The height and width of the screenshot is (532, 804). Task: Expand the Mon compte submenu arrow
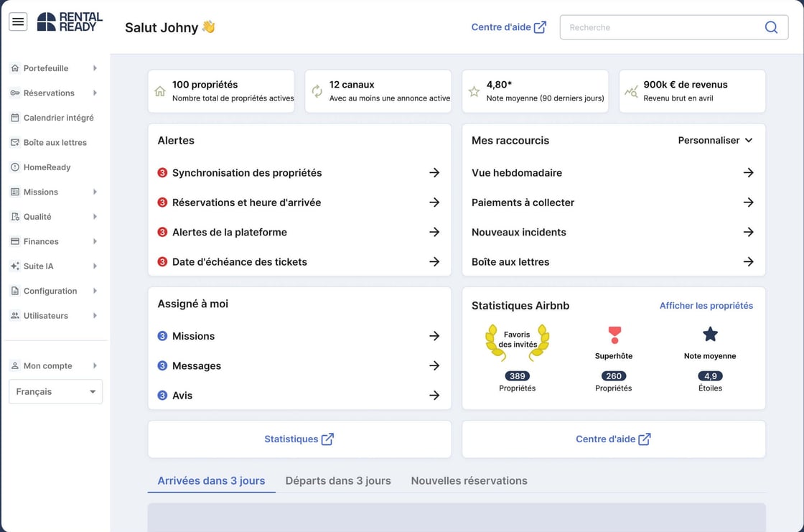pos(95,365)
